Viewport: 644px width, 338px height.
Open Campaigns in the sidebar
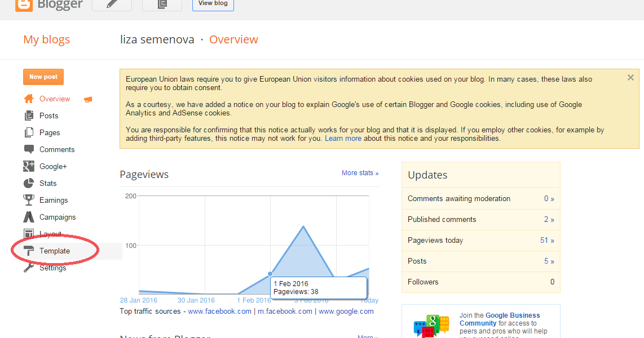(x=58, y=217)
